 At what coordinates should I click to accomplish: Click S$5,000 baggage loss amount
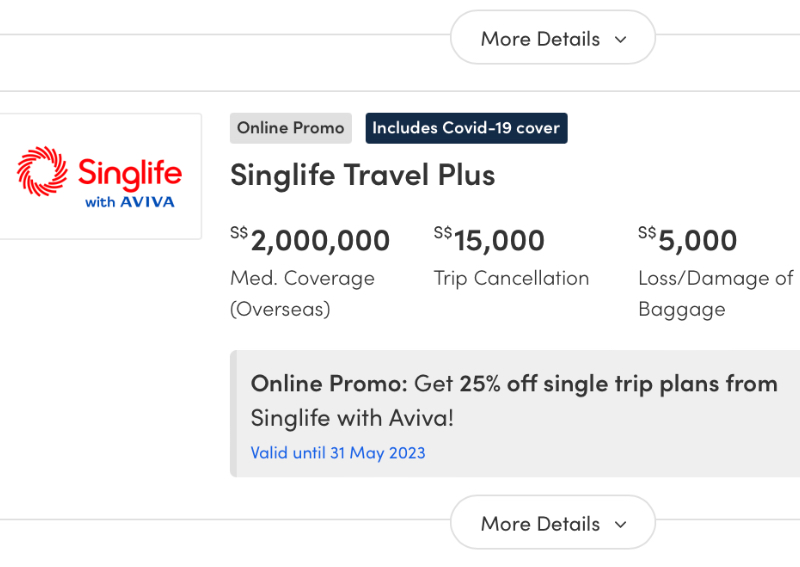pos(688,240)
